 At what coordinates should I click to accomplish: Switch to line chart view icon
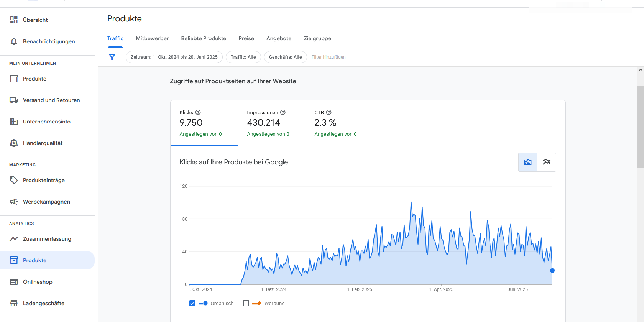click(547, 162)
